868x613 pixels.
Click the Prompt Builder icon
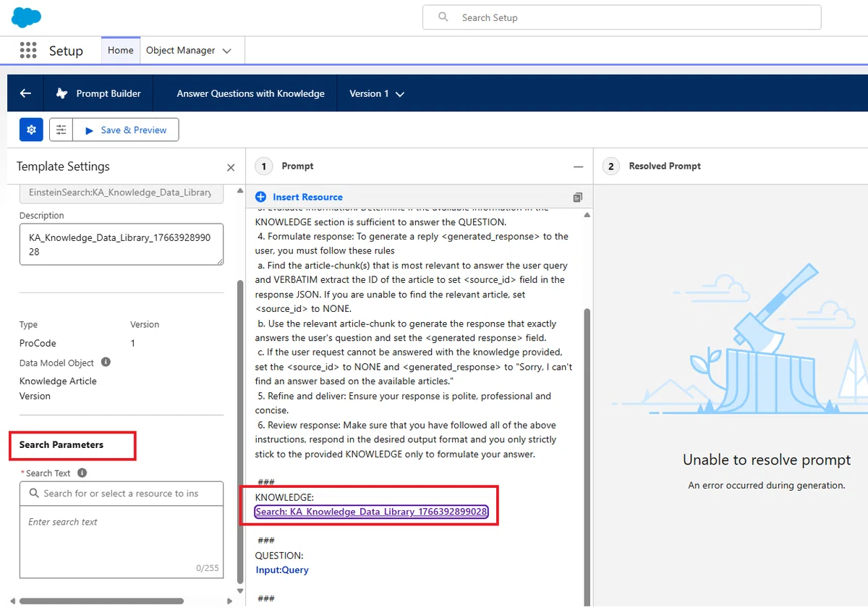[x=62, y=93]
